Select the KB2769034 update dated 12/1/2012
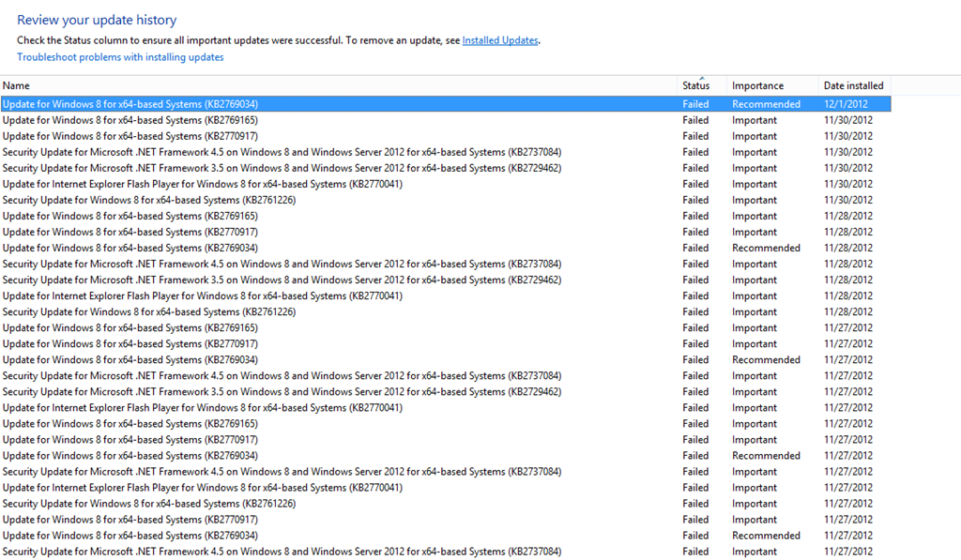The image size is (961, 560). 446,104
